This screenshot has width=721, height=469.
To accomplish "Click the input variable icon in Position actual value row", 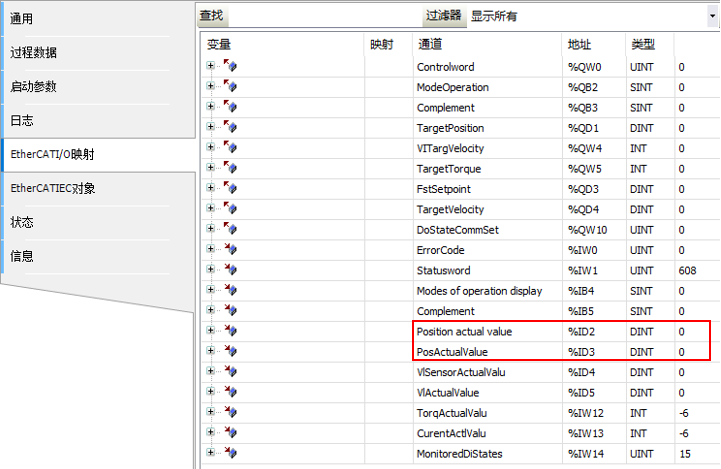I will [x=230, y=330].
